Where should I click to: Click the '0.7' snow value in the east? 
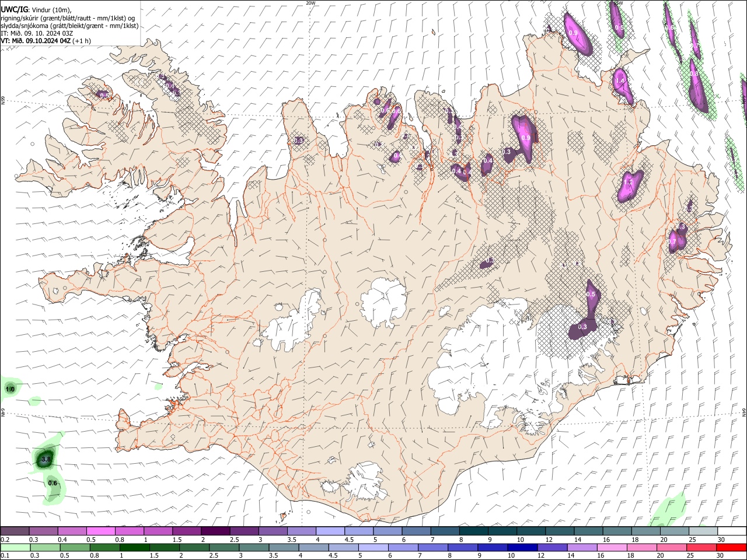point(672,242)
